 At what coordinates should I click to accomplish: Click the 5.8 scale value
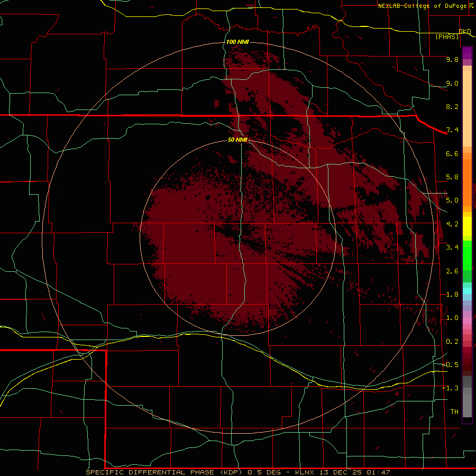[x=452, y=177]
